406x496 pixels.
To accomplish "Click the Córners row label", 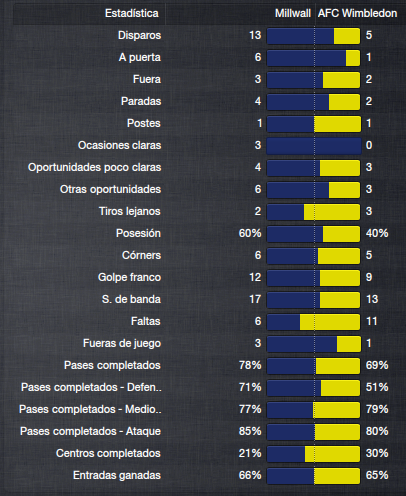I will pos(141,255).
